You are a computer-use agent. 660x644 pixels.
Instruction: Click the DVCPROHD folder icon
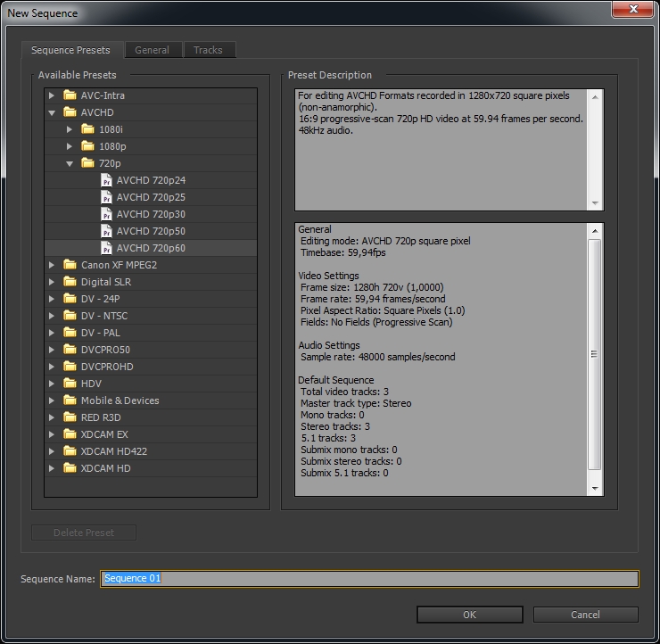click(70, 367)
